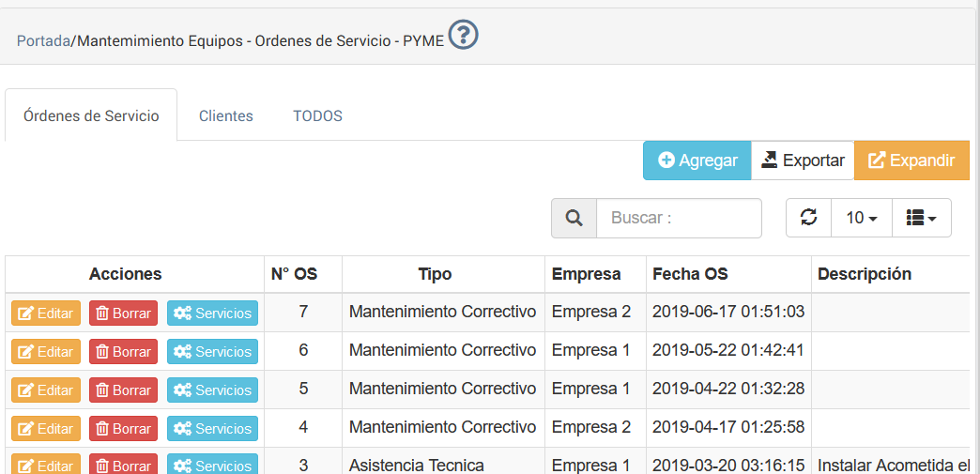Delete service order number 4
This screenshot has height=474, width=980.
click(123, 429)
